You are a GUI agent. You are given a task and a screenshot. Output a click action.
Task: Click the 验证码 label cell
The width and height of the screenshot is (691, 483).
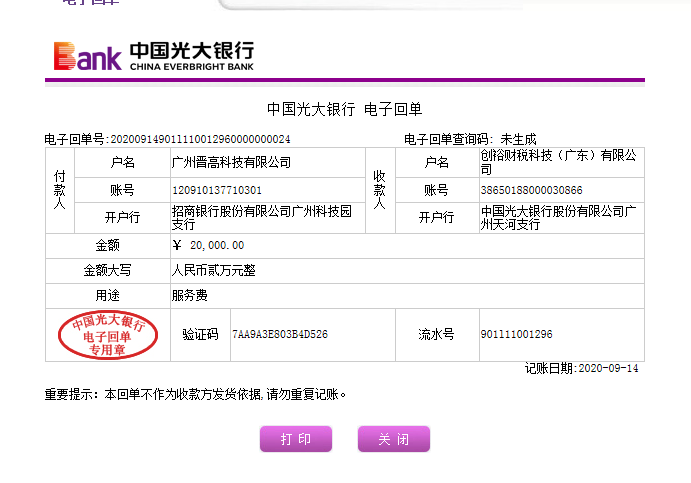click(x=201, y=334)
